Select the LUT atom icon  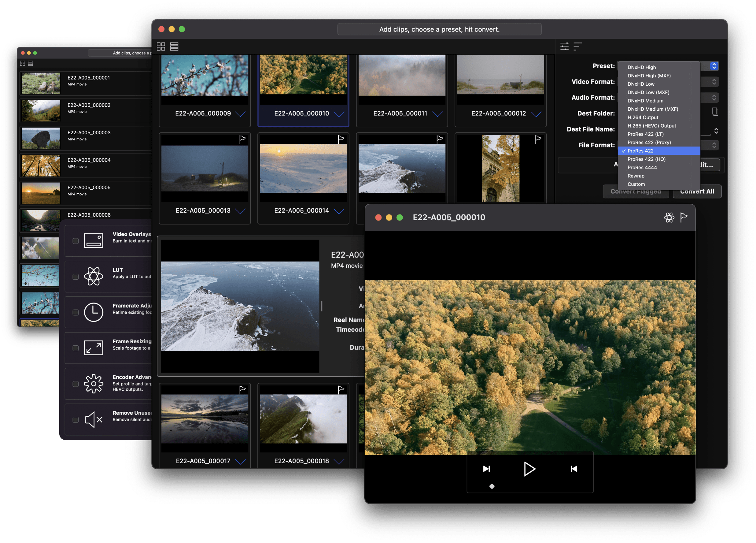tap(94, 276)
